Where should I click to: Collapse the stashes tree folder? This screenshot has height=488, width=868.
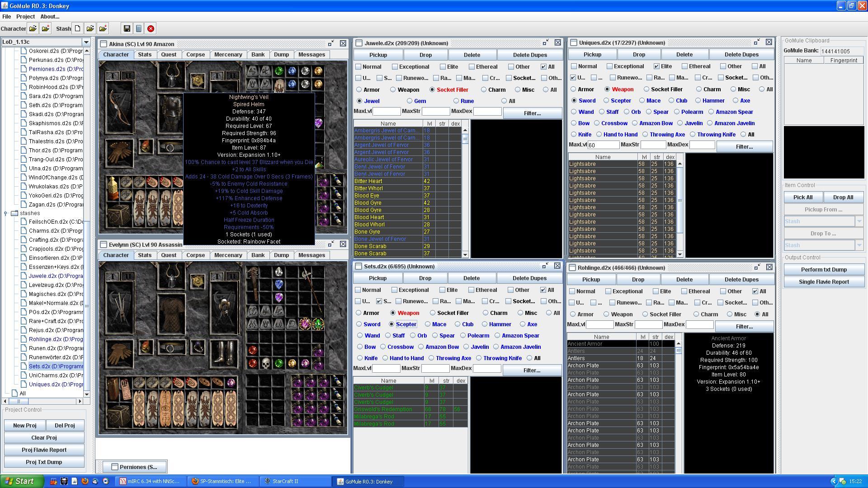(5, 213)
